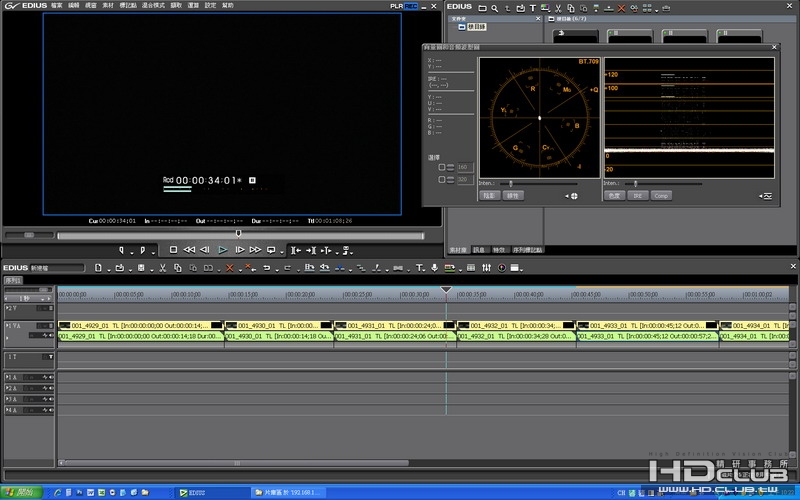Open the title creation dropdown arrow
800x500 pixels.
pyautogui.click(x=426, y=270)
